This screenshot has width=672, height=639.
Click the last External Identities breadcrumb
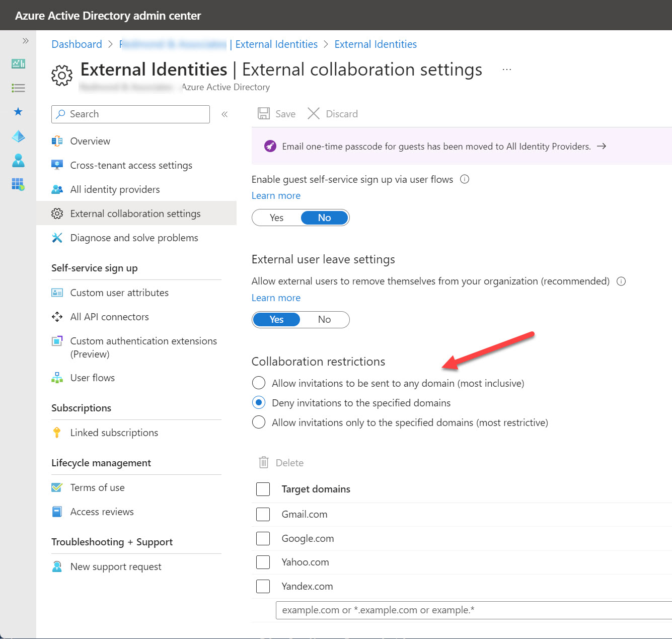coord(376,44)
